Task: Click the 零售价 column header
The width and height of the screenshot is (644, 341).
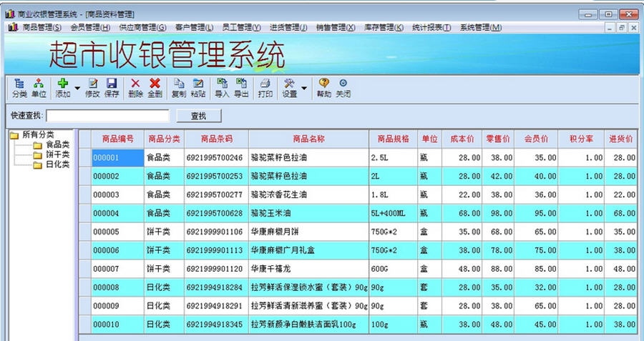Action: coord(498,139)
